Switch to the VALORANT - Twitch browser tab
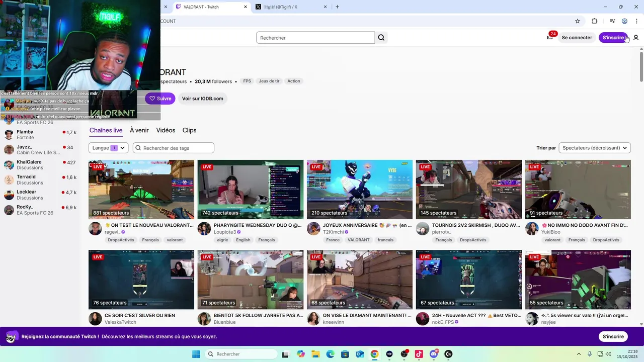 pos(211,7)
